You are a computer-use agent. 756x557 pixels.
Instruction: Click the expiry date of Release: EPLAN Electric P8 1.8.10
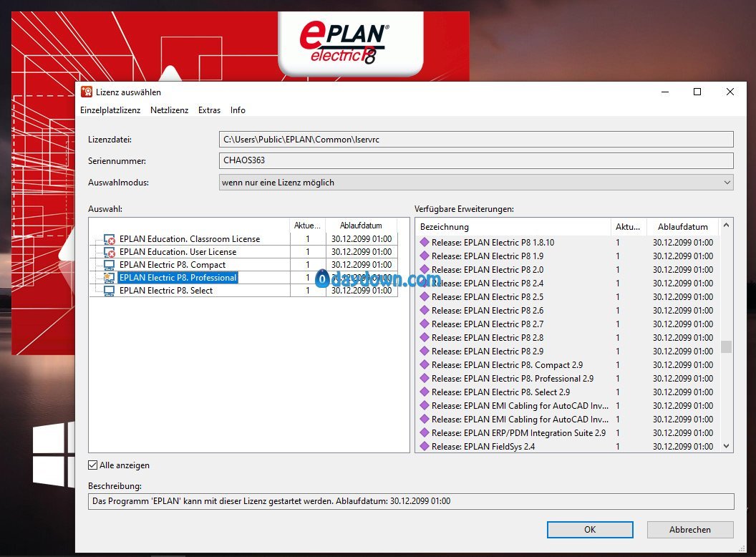point(683,243)
